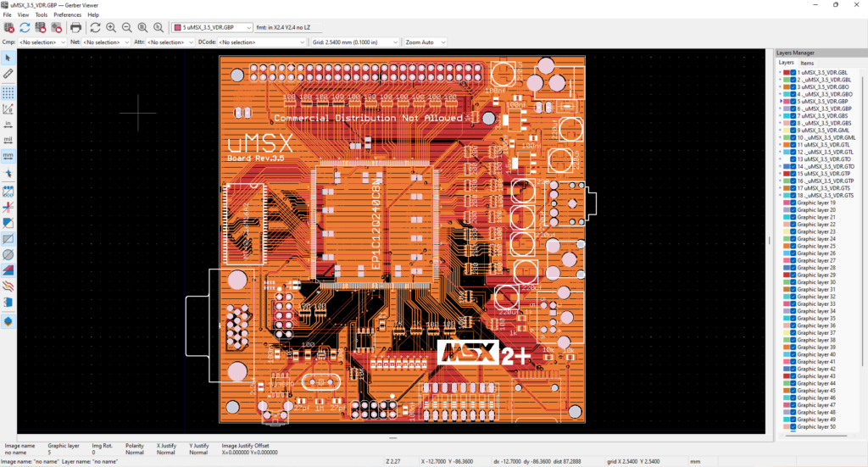Switch to the Items tab
The height and width of the screenshot is (467, 868).
point(807,63)
